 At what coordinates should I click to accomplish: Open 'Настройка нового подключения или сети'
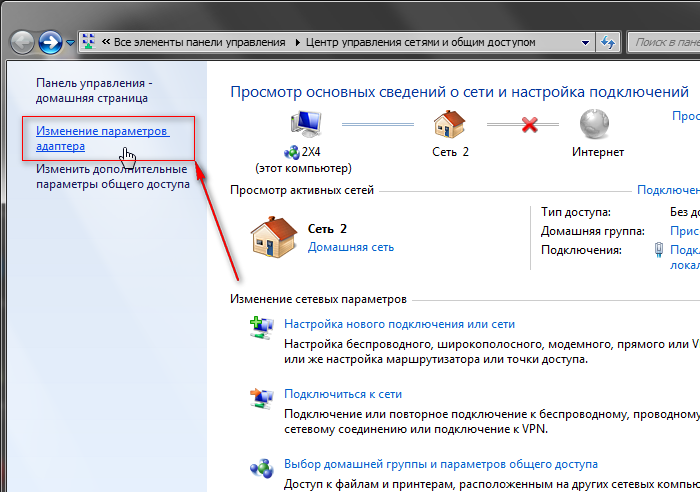400,324
